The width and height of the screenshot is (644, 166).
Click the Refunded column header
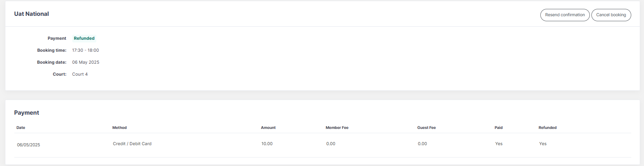coord(547,128)
